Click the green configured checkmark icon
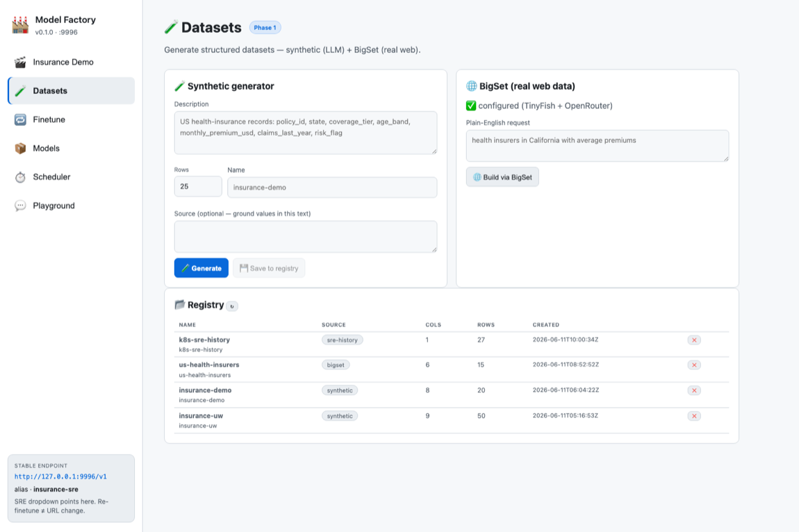Viewport: 799px width, 532px height. 471,106
